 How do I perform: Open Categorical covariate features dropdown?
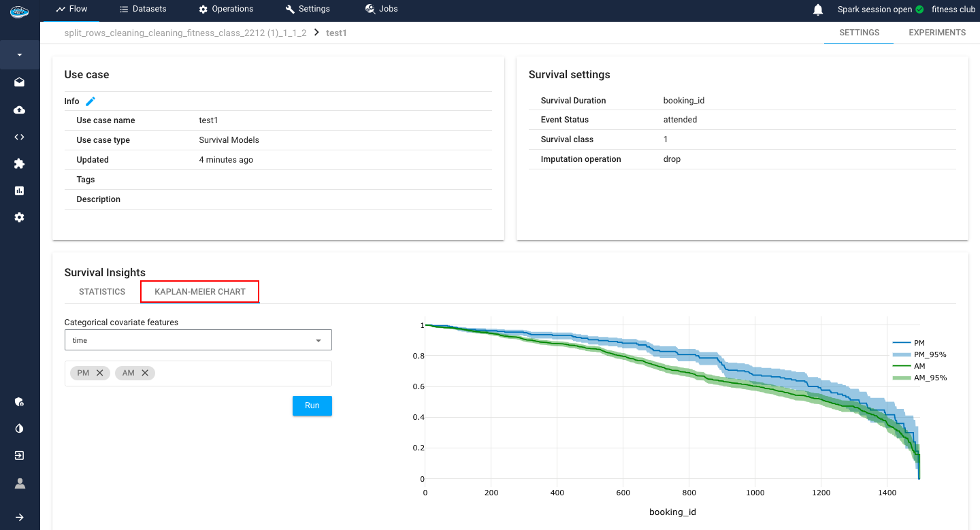pyautogui.click(x=198, y=340)
